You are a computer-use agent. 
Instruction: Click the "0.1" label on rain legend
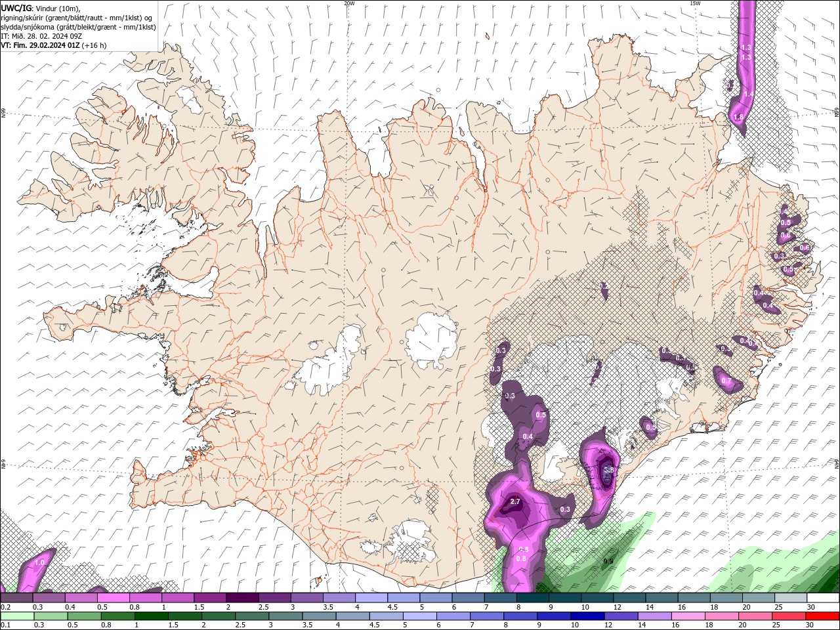[x=6, y=625]
